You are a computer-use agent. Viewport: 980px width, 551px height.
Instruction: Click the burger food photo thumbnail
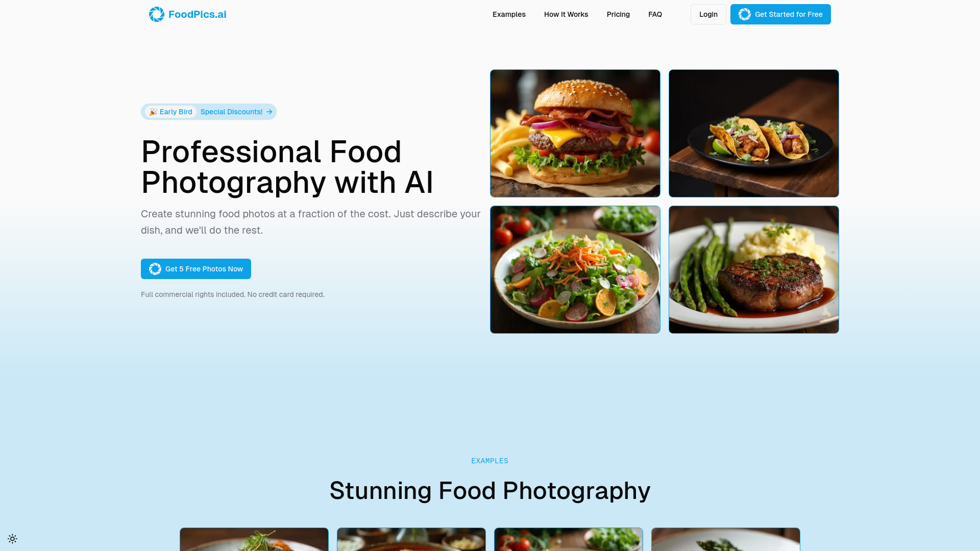click(575, 133)
